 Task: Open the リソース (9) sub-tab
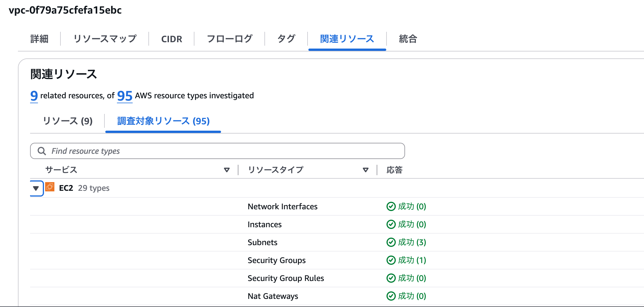[68, 121]
